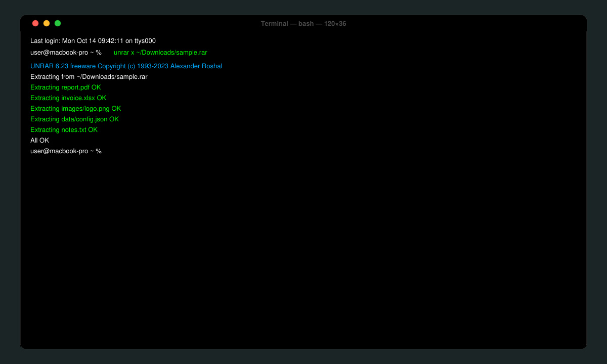Click the Terminal — bash — 120×36 title

pyautogui.click(x=303, y=24)
